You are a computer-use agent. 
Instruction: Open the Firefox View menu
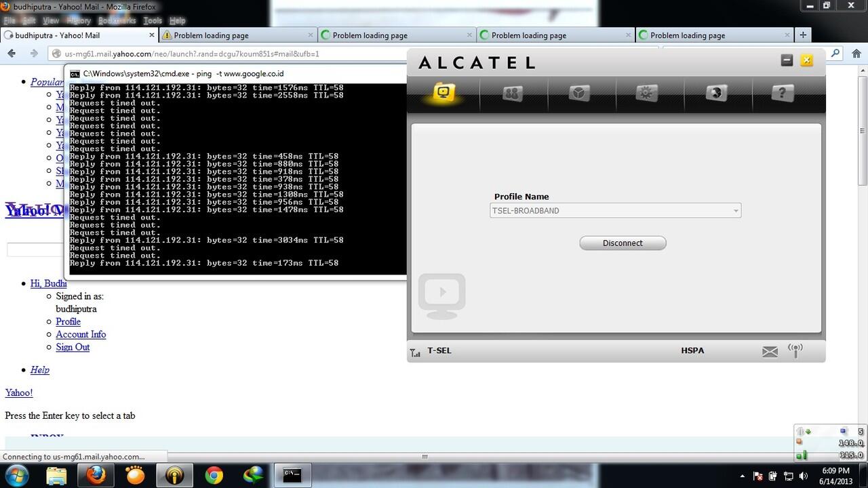(51, 21)
